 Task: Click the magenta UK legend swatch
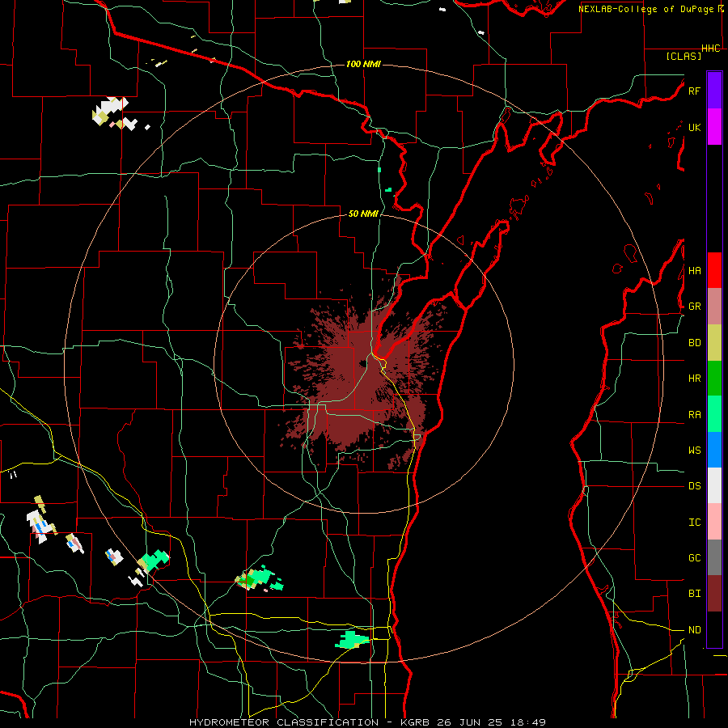click(x=714, y=127)
